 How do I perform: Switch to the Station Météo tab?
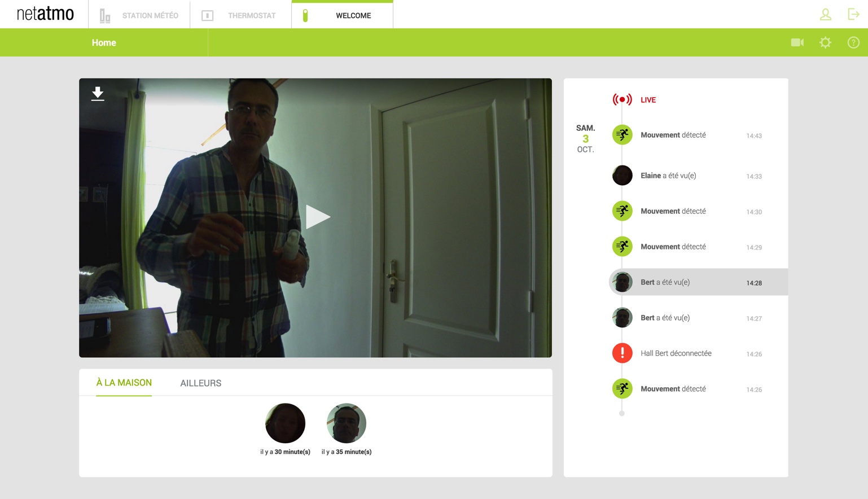coord(139,15)
